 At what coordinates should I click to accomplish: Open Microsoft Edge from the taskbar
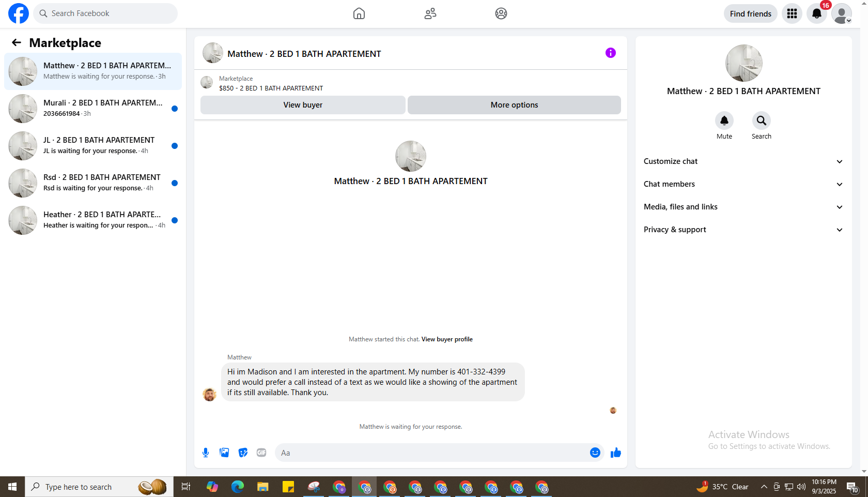pos(238,487)
